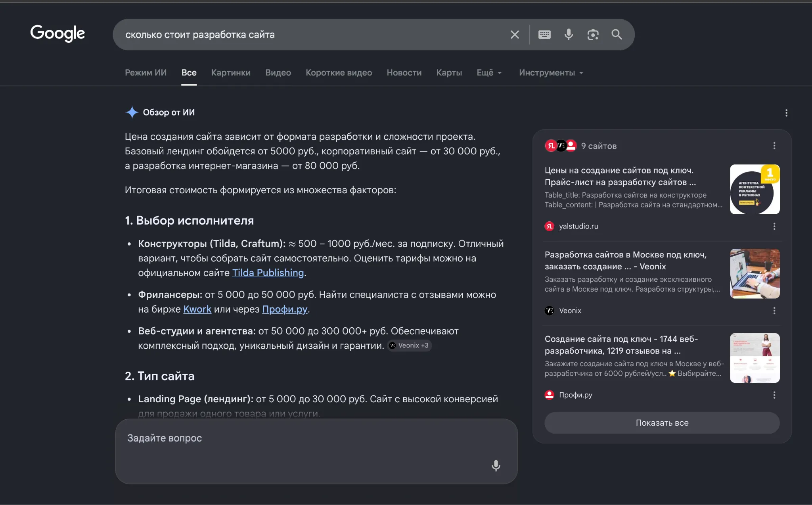
Task: Click the Veonix favicon in sources list
Action: (549, 311)
